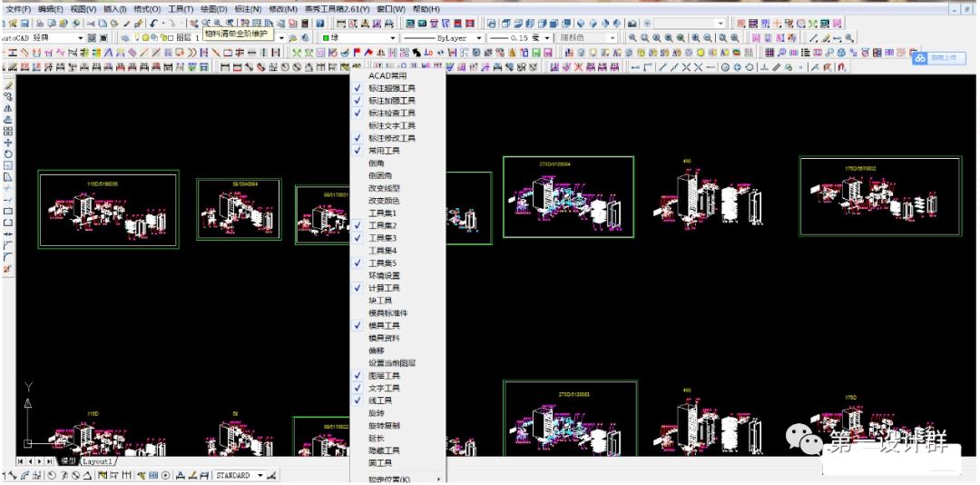Click the Undo arrow icon
The width and height of the screenshot is (980, 485).
(x=153, y=23)
